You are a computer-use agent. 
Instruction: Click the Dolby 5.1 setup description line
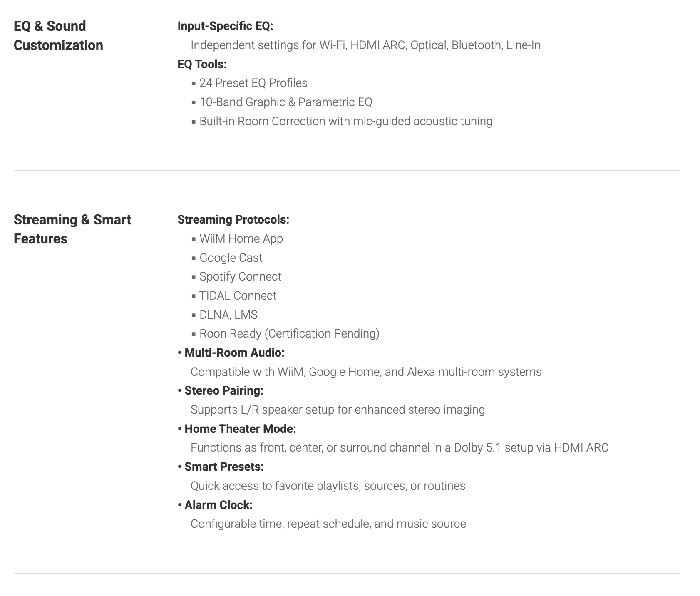[399, 447]
